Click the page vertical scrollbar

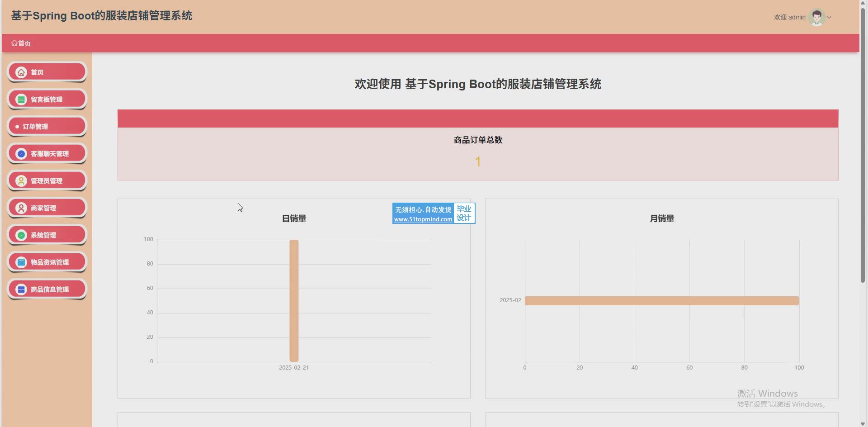(x=863, y=145)
